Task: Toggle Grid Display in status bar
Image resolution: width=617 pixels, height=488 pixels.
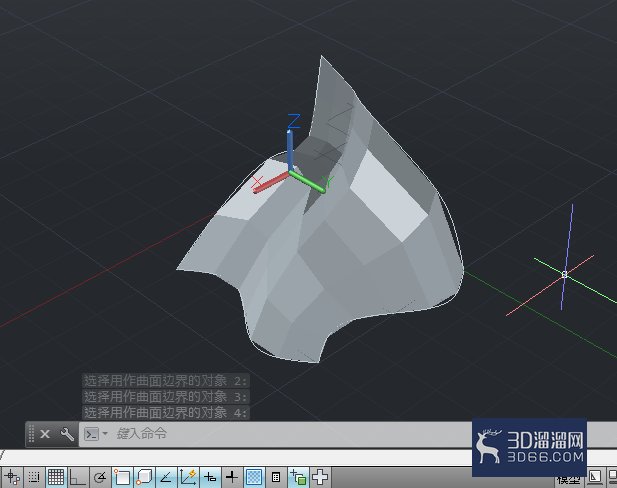Action: [56, 477]
